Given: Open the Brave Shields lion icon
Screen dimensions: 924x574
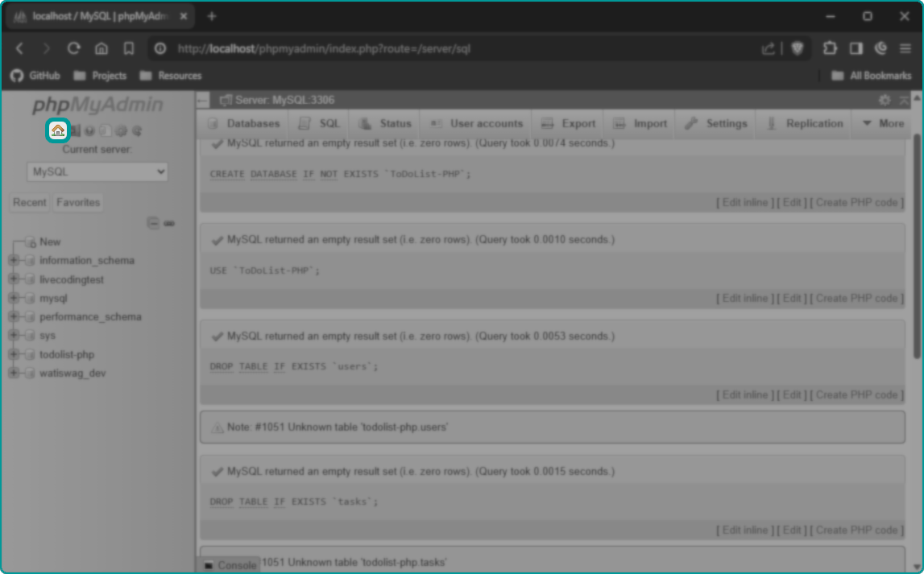Looking at the screenshot, I should click(x=798, y=49).
